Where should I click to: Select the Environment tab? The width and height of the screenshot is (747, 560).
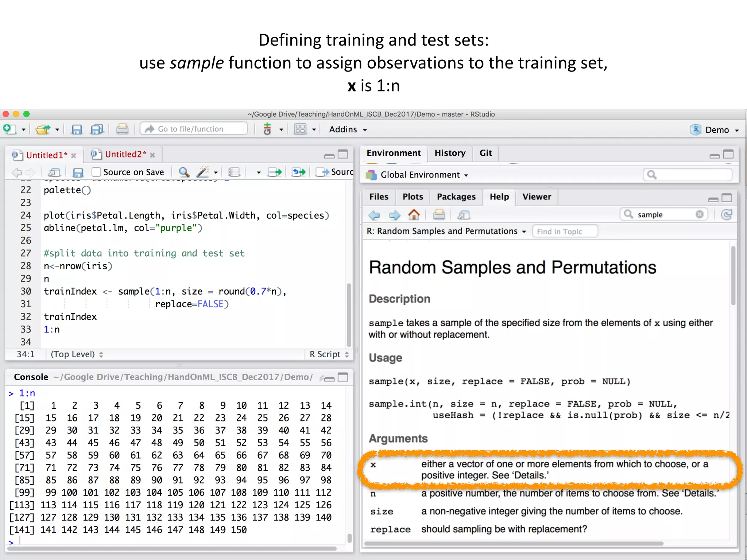click(394, 153)
